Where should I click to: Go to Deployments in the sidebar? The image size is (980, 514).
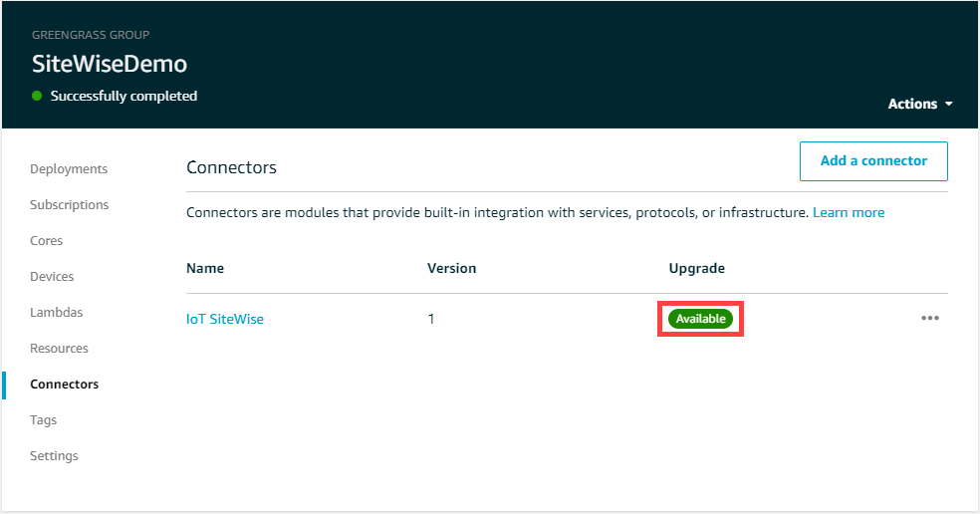click(x=69, y=168)
